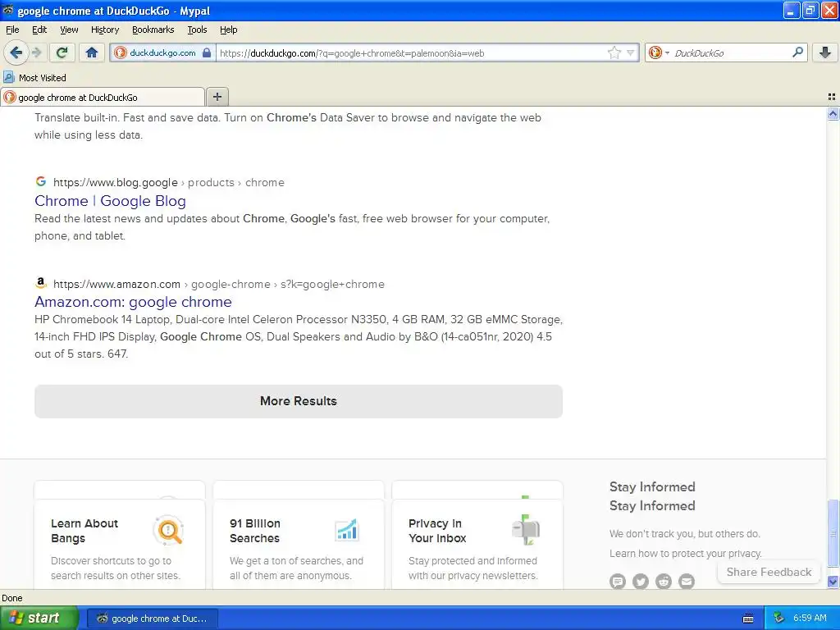Click the DuckDuckGo search input box
Image resolution: width=840 pixels, height=630 pixels.
(730, 53)
